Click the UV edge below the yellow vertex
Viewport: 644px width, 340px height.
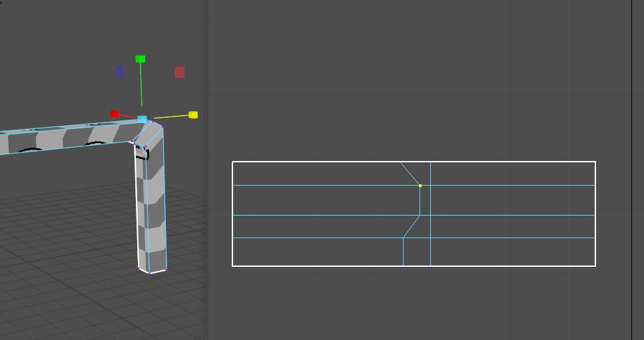tap(420, 200)
